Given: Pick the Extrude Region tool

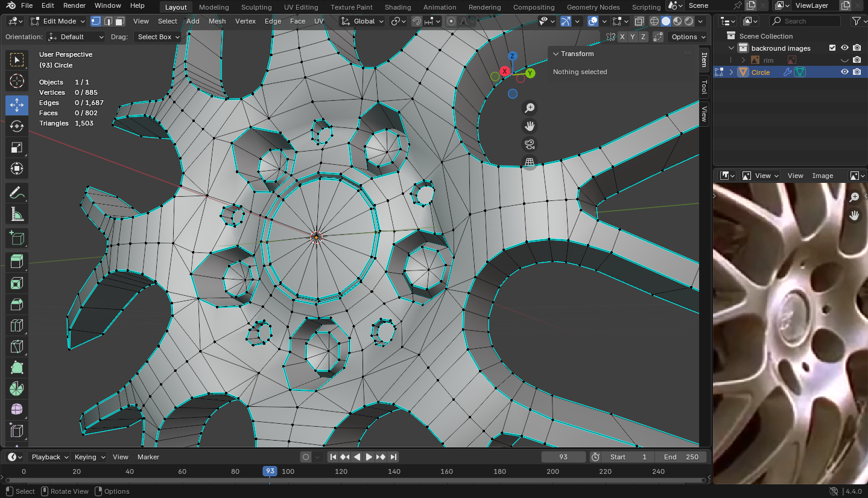Looking at the screenshot, I should (x=17, y=261).
